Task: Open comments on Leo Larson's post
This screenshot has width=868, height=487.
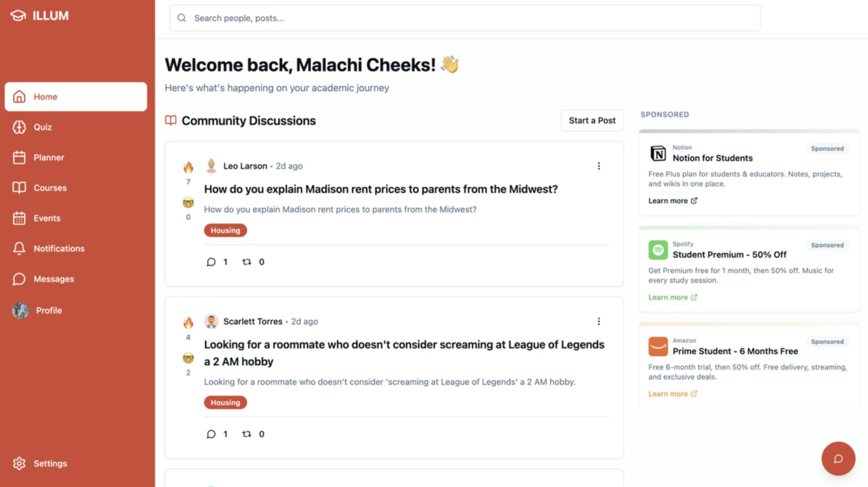Action: tap(211, 262)
